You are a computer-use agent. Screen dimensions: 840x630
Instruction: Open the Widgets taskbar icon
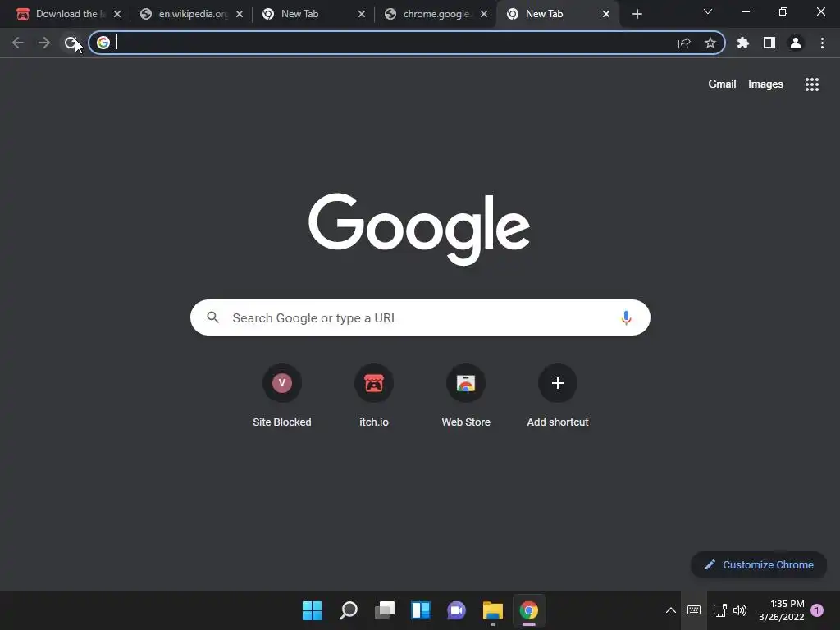pyautogui.click(x=421, y=610)
